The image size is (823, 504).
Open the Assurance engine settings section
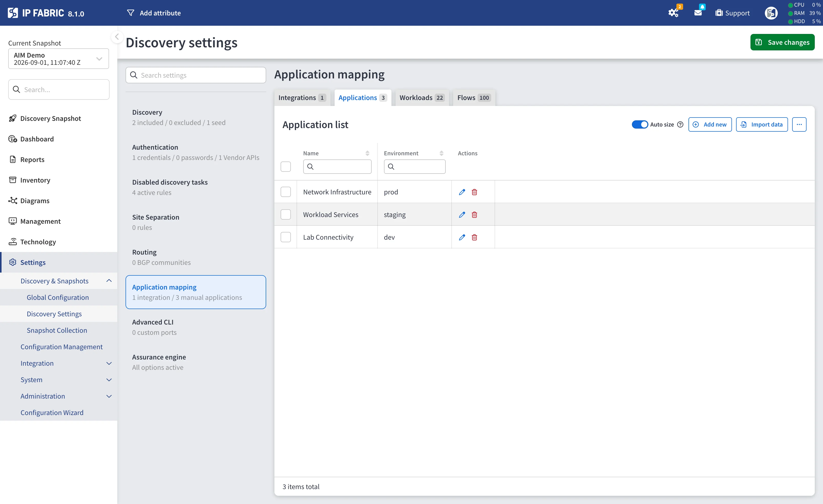[x=196, y=362]
